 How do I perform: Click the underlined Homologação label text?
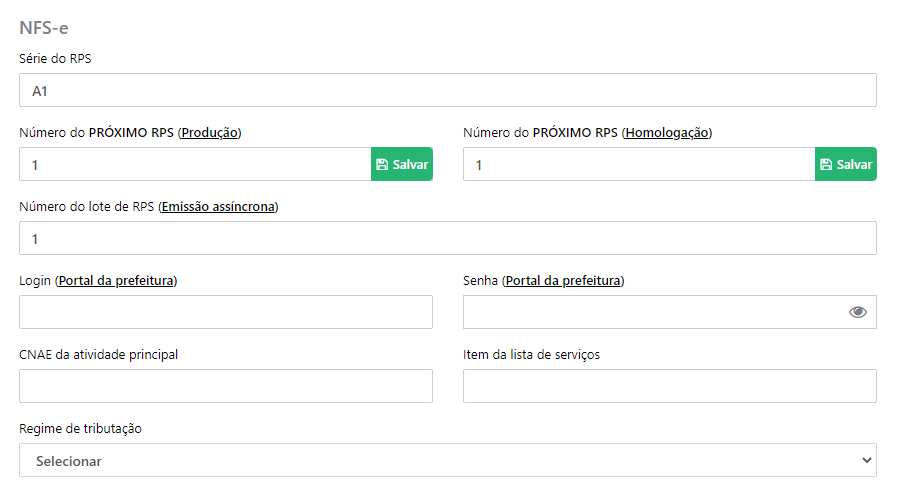click(x=666, y=133)
